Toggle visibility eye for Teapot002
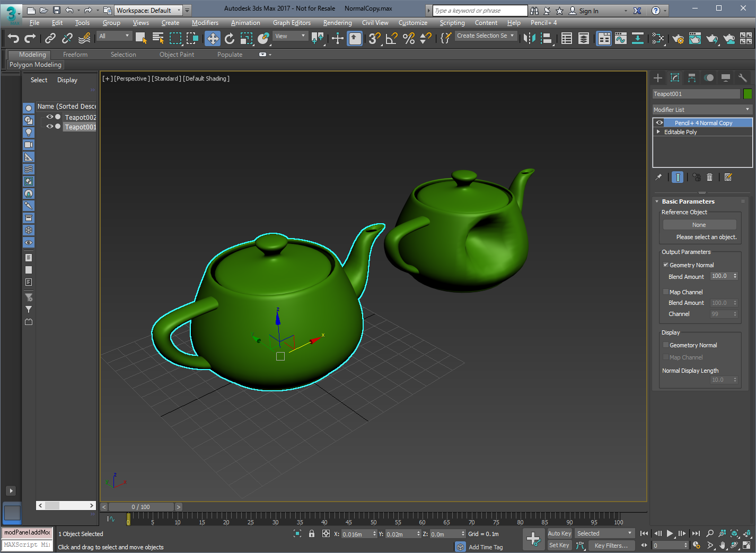 coord(50,117)
